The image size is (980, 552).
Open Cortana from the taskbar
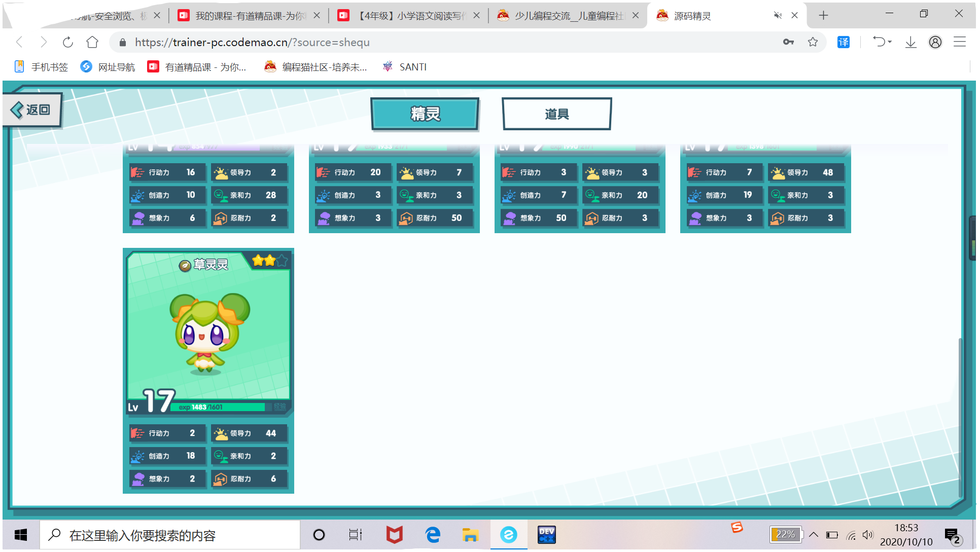319,535
